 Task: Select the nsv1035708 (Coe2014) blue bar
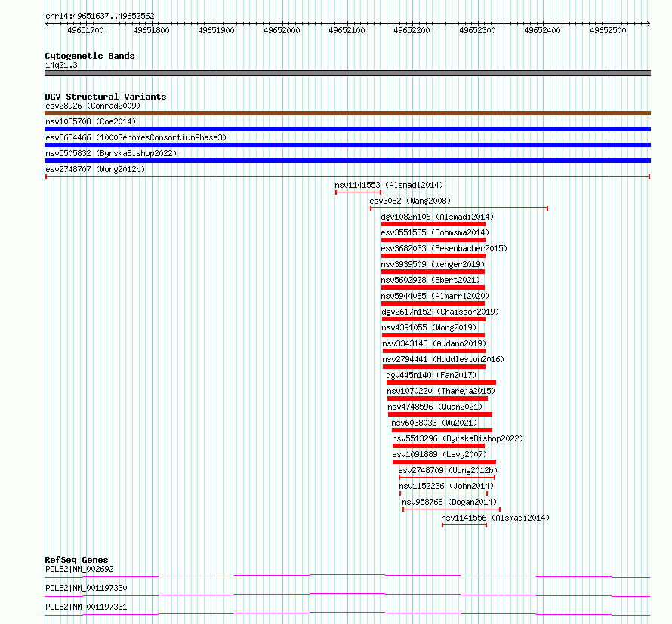347,129
